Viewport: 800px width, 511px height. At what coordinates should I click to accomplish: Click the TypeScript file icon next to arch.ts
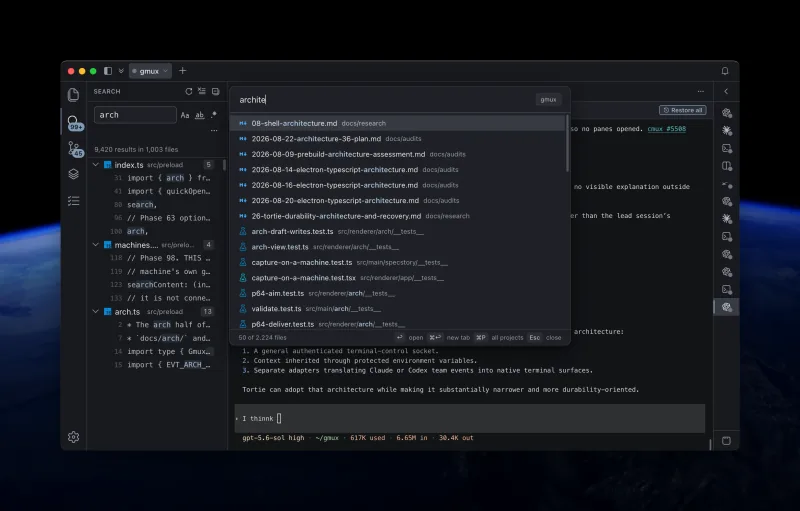coord(108,312)
